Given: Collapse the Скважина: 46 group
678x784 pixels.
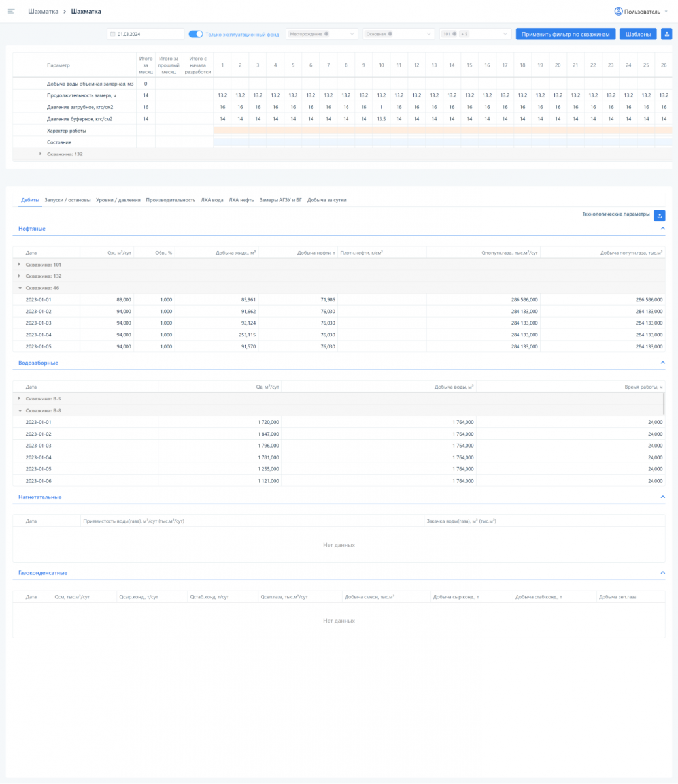Looking at the screenshot, I should click(x=20, y=287).
